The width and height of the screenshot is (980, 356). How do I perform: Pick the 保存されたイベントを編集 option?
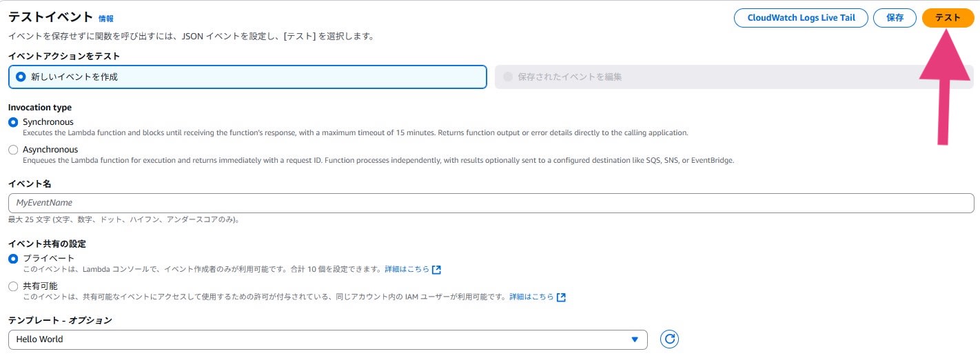pos(509,77)
